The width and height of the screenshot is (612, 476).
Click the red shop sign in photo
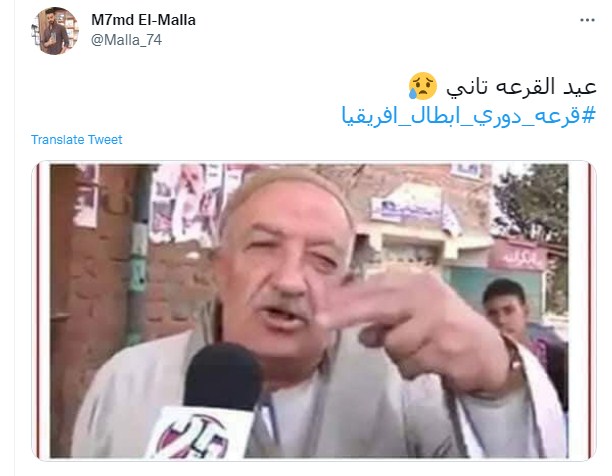pos(518,256)
